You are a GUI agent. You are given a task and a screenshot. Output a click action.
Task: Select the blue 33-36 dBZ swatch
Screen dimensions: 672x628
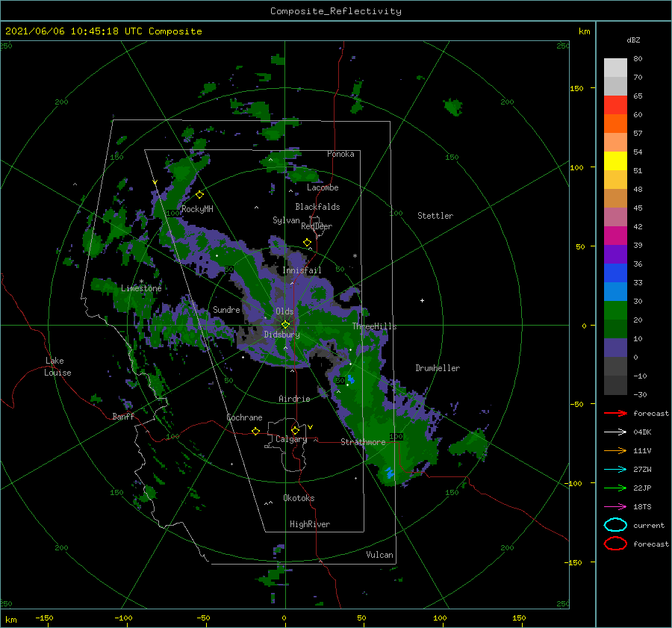point(615,273)
